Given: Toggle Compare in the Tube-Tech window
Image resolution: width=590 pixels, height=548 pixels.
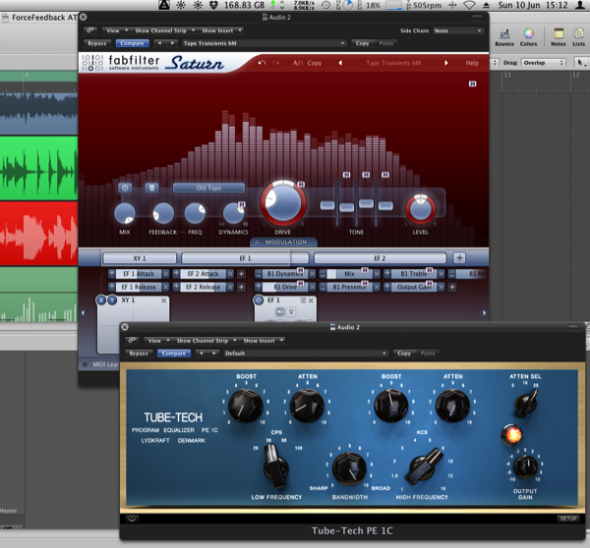Looking at the screenshot, I should pyautogui.click(x=174, y=353).
